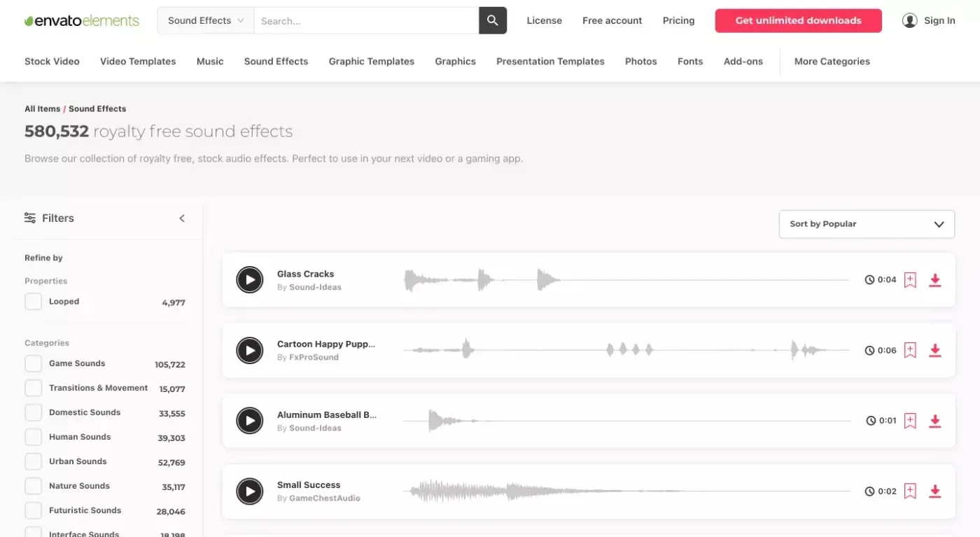The height and width of the screenshot is (537, 980).
Task: Click the Sound Effects breadcrumb
Action: click(x=97, y=109)
